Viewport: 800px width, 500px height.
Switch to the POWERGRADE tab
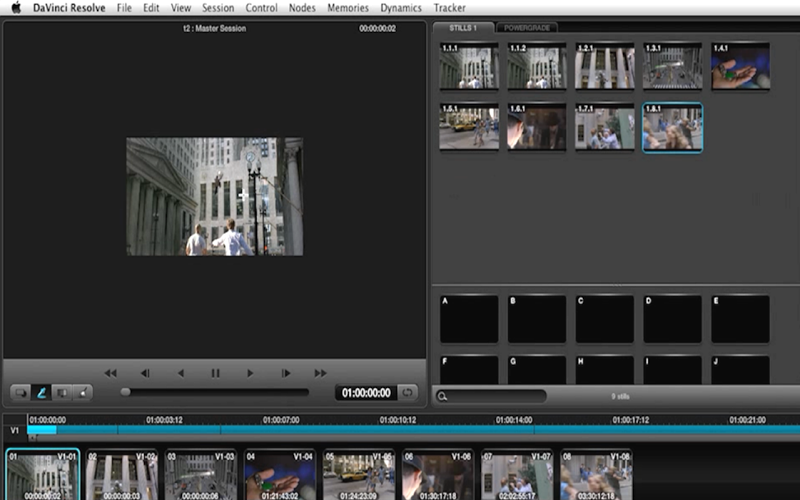coord(527,27)
